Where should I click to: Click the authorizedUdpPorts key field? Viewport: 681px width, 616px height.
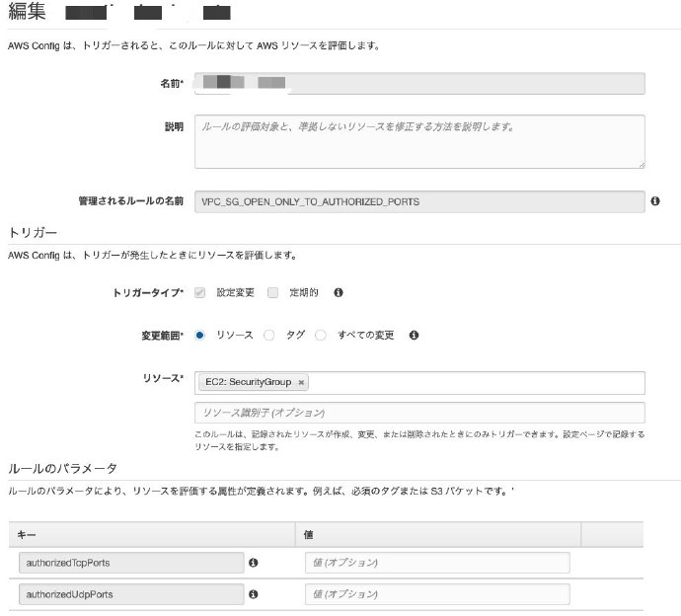pyautogui.click(x=131, y=594)
